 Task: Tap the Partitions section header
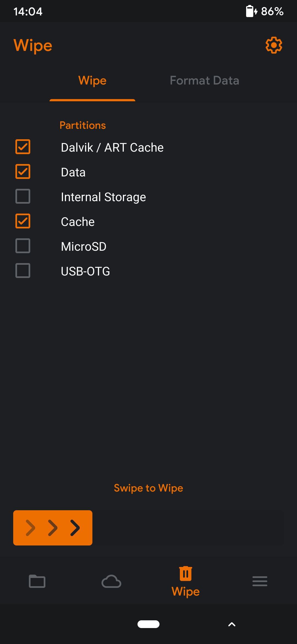(83, 125)
